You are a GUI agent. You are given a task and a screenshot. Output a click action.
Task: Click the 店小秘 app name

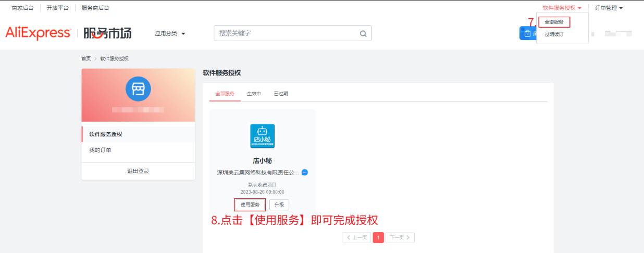tap(263, 161)
